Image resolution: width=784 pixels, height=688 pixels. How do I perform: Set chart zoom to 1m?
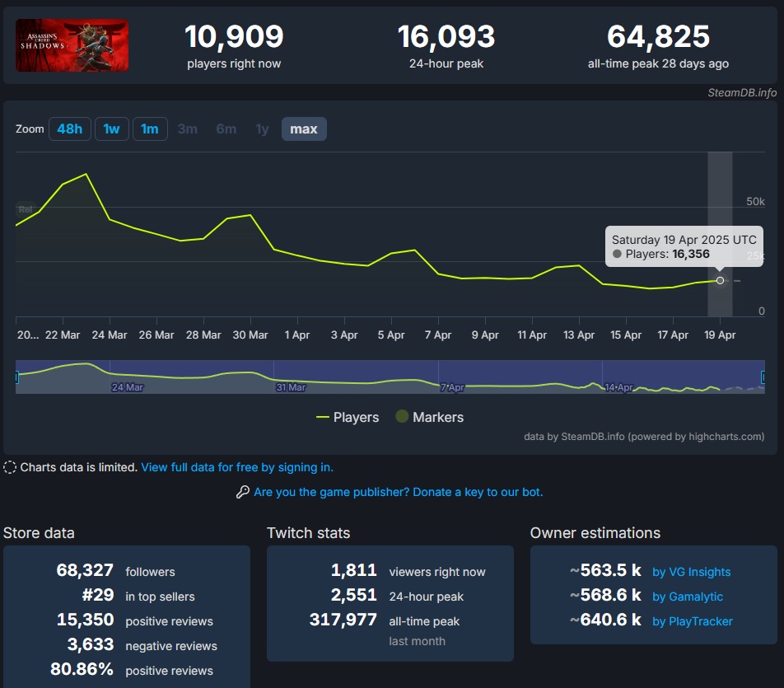pos(150,129)
